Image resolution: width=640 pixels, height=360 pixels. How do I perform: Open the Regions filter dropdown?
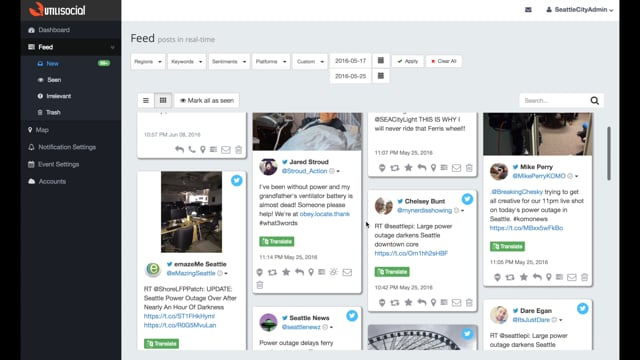[148, 62]
